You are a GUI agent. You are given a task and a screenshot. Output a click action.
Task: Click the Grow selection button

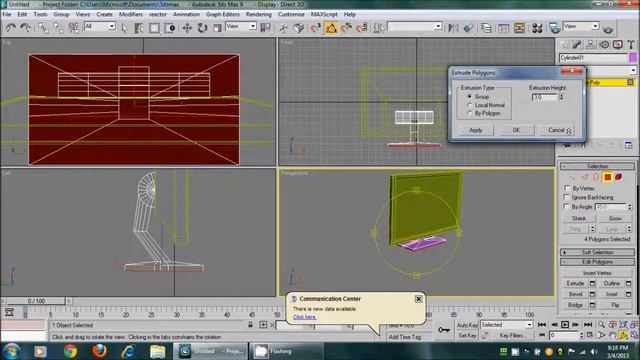point(615,218)
